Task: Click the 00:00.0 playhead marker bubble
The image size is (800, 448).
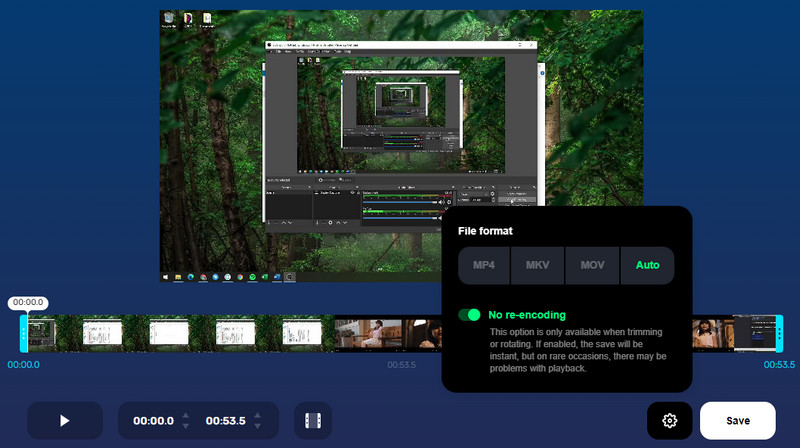Action: 28,302
